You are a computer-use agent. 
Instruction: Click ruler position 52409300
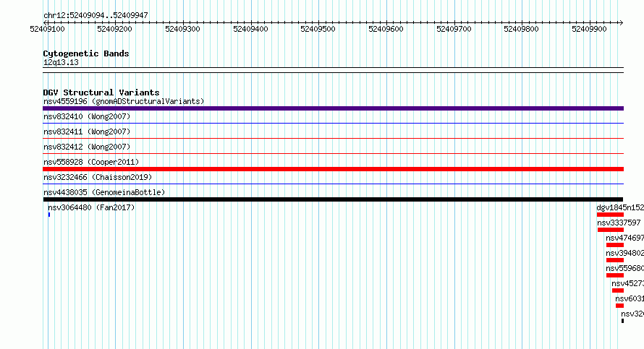(182, 29)
